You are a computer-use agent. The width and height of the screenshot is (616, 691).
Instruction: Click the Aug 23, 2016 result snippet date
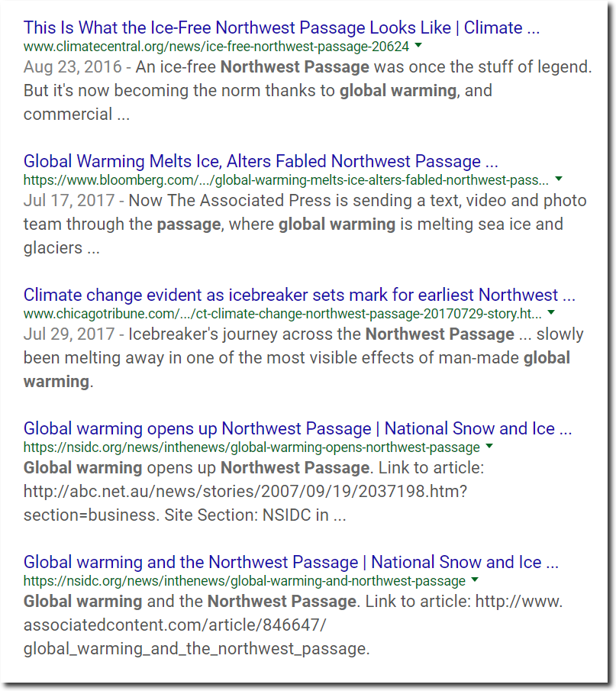point(73,67)
